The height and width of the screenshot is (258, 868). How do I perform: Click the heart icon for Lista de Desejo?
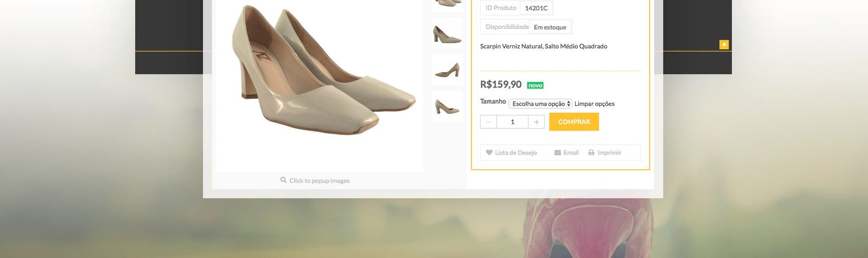489,153
